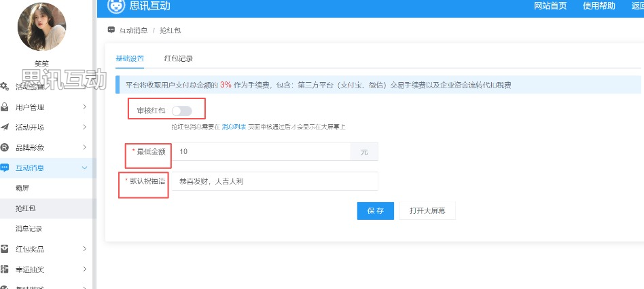Expand the 品牌形象 menu chevron
This screenshot has width=644, height=289.
pyautogui.click(x=84, y=148)
